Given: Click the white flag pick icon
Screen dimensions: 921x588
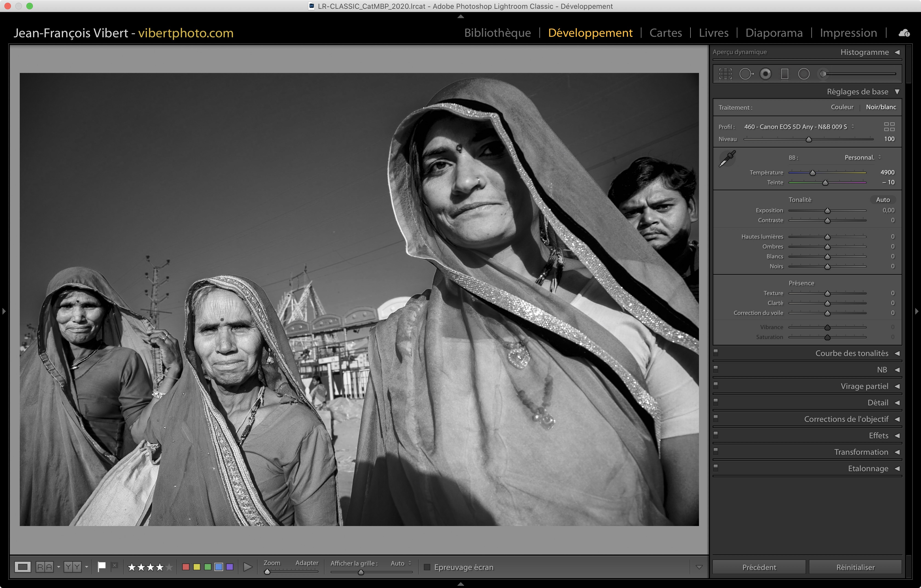Looking at the screenshot, I should click(101, 567).
